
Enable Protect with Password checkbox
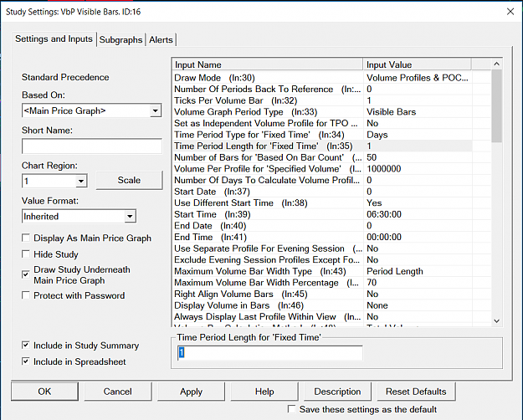[26, 295]
